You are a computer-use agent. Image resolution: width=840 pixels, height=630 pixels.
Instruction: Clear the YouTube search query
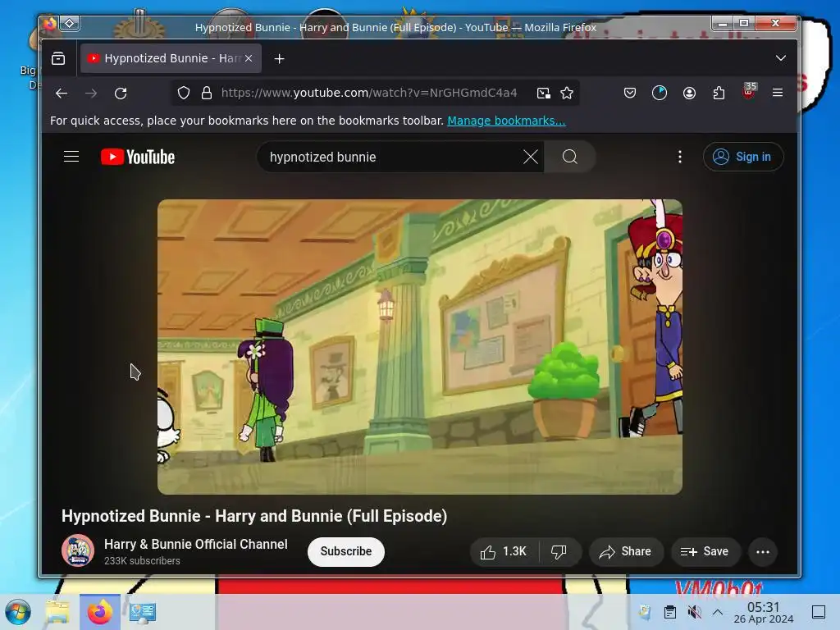click(531, 157)
